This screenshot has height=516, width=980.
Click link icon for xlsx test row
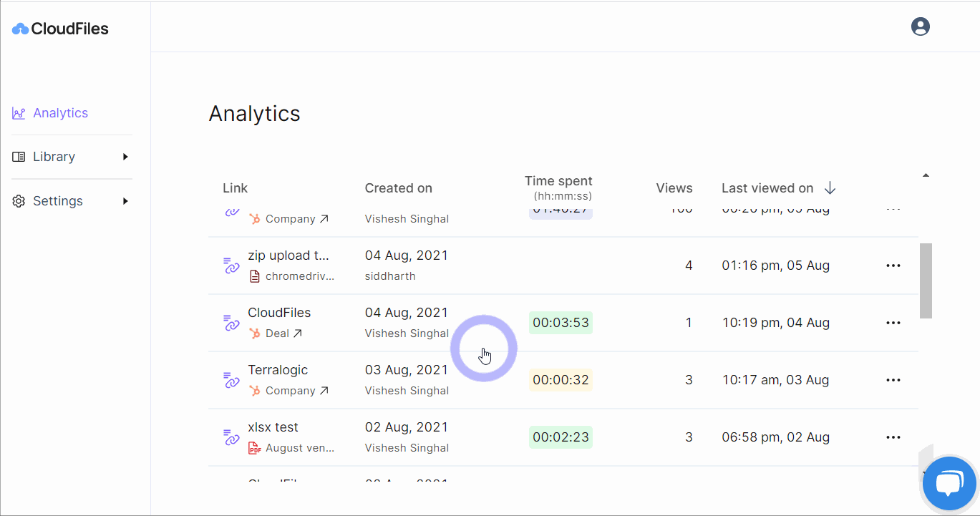pos(231,437)
